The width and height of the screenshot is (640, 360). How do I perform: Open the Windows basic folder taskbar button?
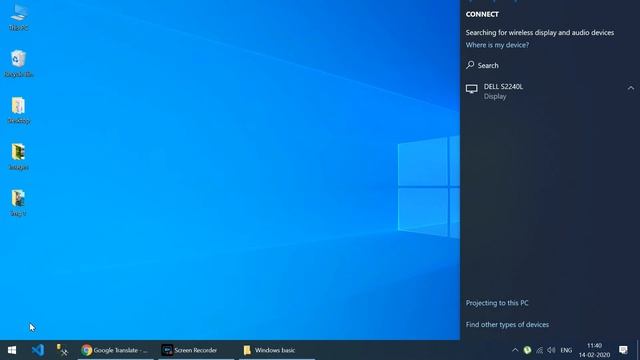277,350
